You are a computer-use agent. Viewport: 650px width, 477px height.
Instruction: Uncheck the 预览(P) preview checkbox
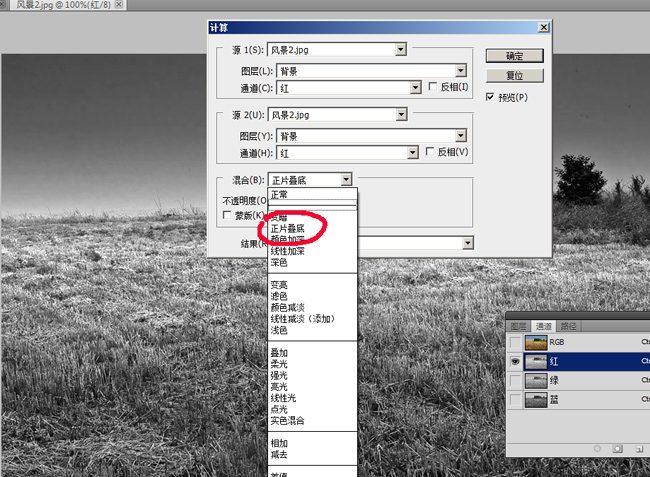491,97
